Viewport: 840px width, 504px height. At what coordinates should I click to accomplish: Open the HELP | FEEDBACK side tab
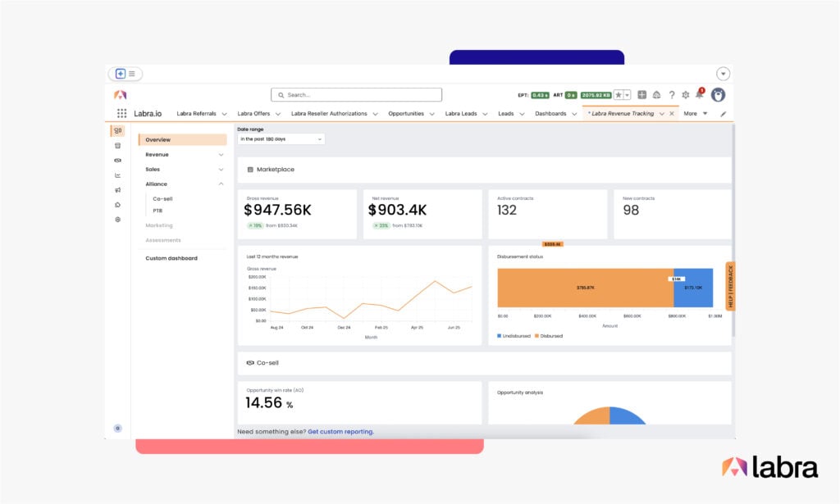pyautogui.click(x=730, y=286)
